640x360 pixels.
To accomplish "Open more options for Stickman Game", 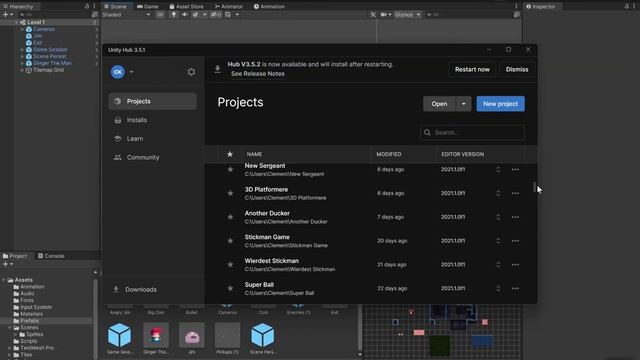I will pyautogui.click(x=515, y=241).
